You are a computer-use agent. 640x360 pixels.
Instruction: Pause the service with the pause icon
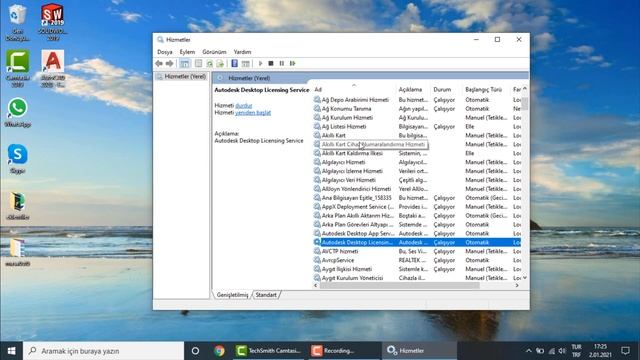[x=282, y=63]
